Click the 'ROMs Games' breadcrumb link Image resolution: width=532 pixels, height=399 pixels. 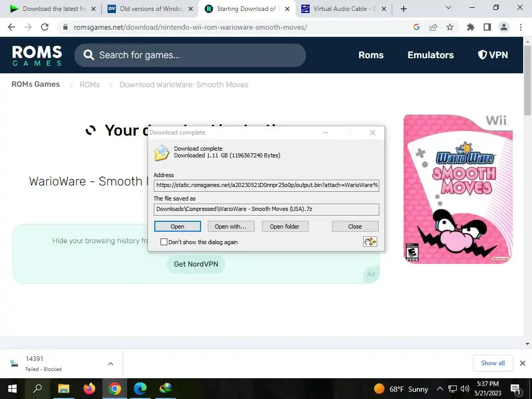tap(36, 84)
